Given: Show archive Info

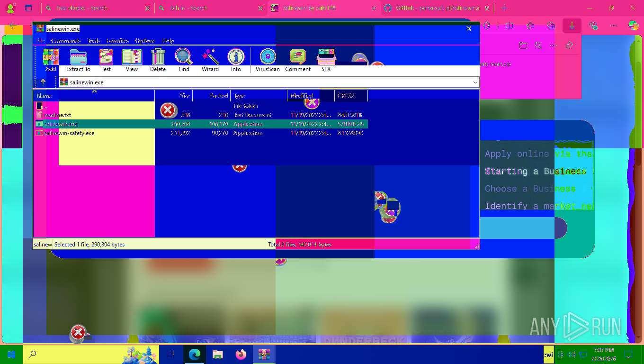Looking at the screenshot, I should [x=236, y=60].
